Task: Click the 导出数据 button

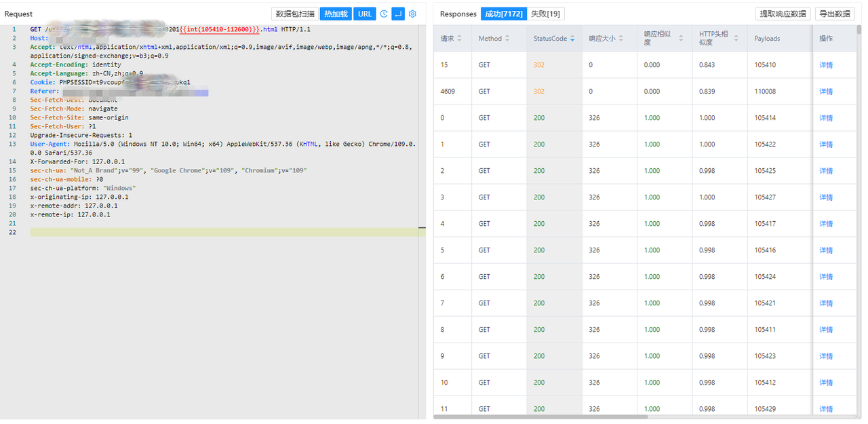Action: 835,14
